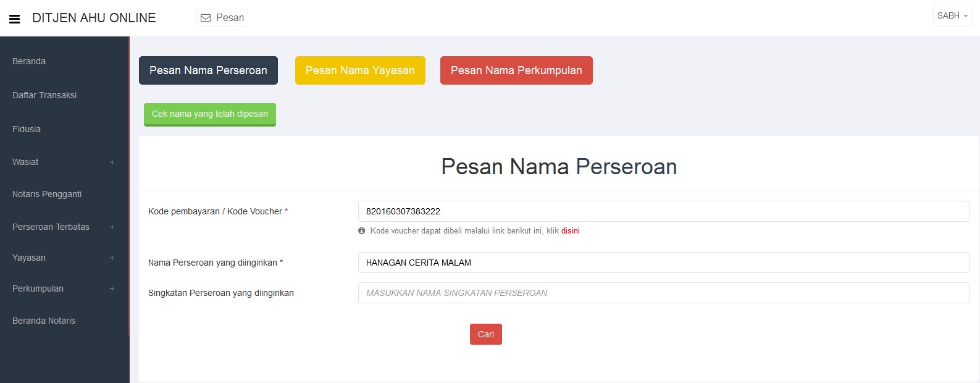
Task: Click Cek nama yang telah dipesan
Action: point(210,114)
